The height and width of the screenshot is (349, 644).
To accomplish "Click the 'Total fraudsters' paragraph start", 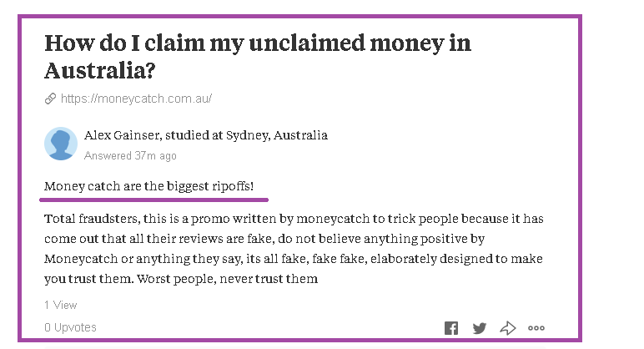I will (93, 219).
